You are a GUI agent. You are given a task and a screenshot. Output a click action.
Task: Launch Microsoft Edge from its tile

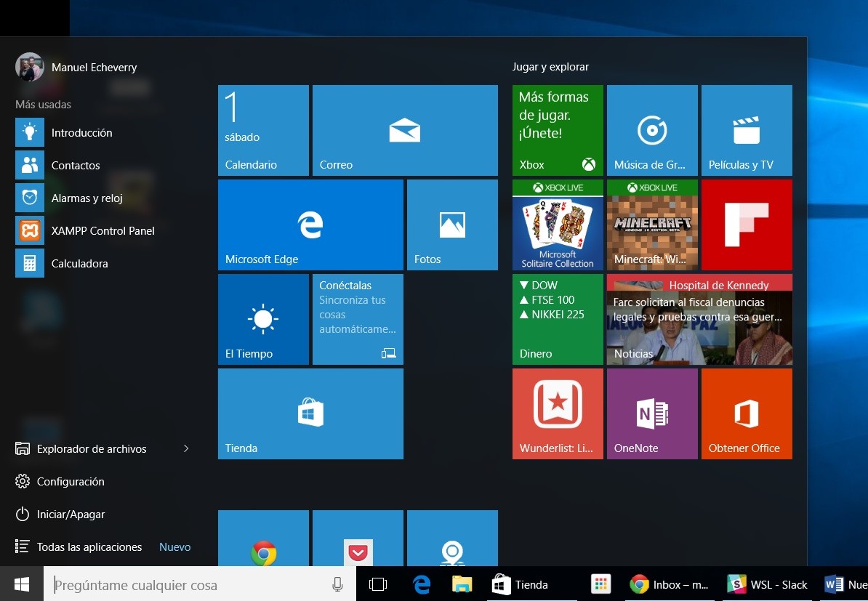click(310, 224)
